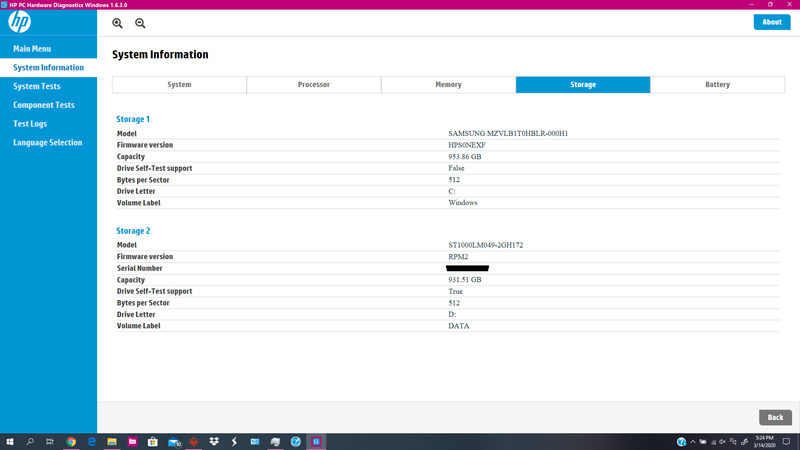Open the round blue app icon on taskbar
The image size is (800, 450).
click(x=295, y=442)
